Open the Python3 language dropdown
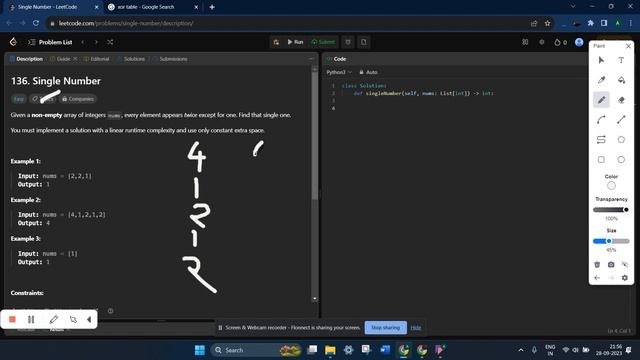This screenshot has height=360, width=640. coord(339,72)
